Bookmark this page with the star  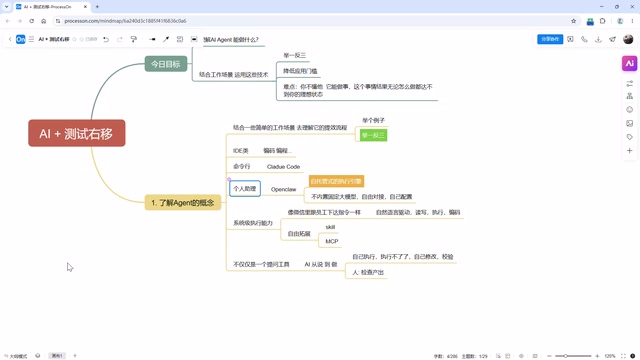coord(573,21)
